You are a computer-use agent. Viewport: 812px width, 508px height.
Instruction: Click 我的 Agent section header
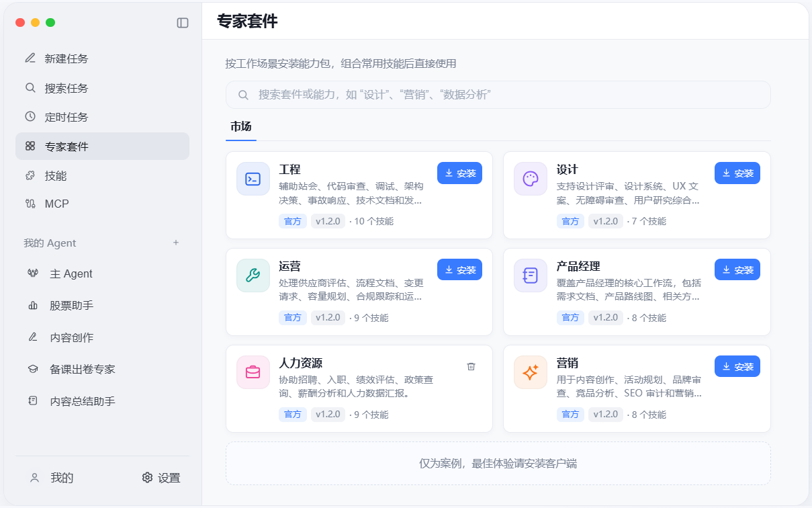click(50, 243)
